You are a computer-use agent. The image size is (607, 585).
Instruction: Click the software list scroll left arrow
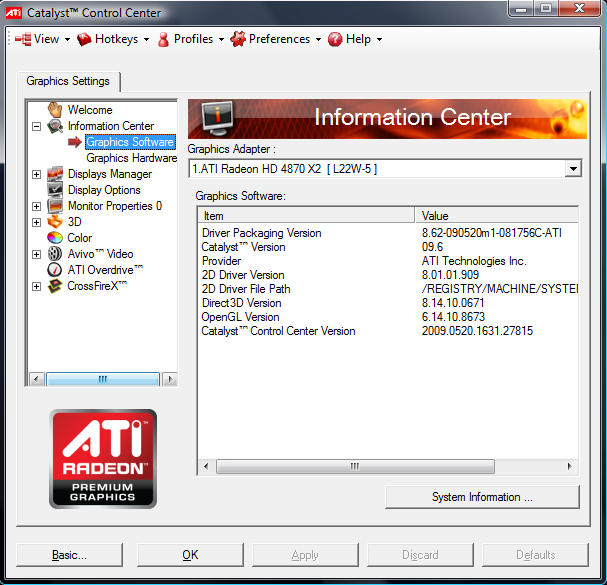pyautogui.click(x=206, y=466)
